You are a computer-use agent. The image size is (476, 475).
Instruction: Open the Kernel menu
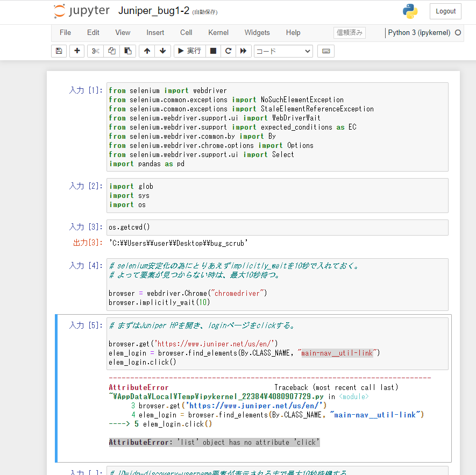[218, 33]
